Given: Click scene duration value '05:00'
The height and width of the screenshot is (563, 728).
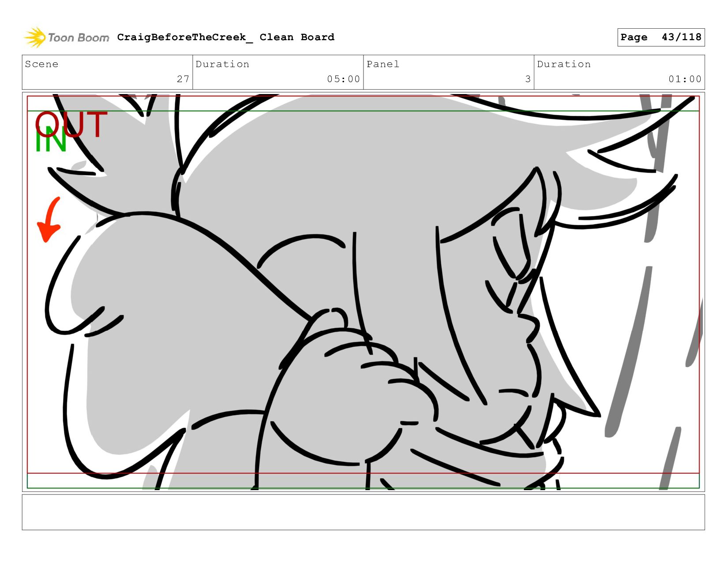Looking at the screenshot, I should pyautogui.click(x=343, y=79).
